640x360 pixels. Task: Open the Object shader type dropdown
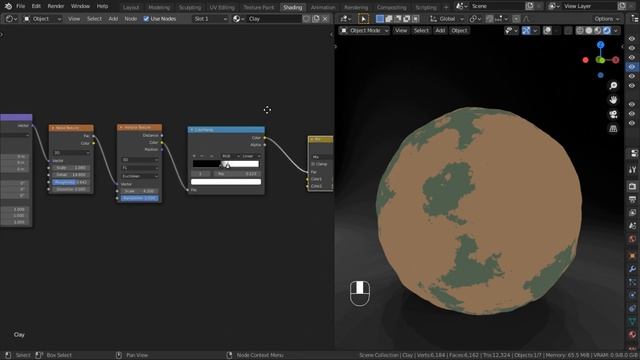[42, 19]
